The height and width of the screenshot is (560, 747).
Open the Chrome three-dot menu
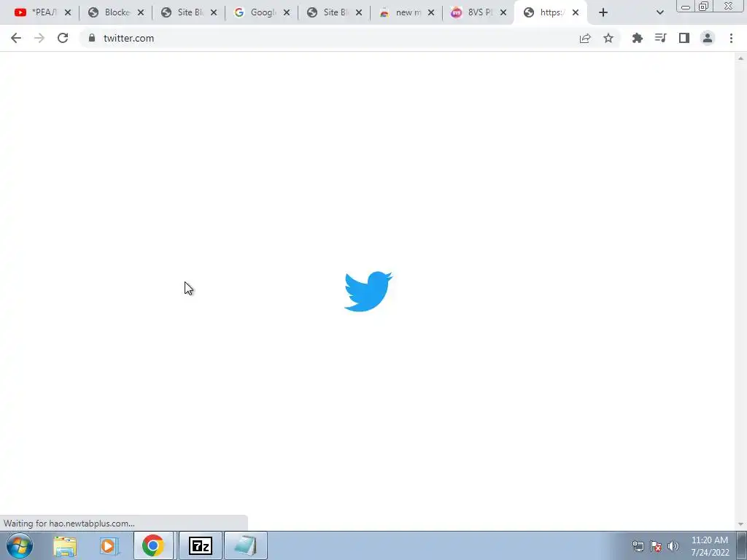[731, 38]
